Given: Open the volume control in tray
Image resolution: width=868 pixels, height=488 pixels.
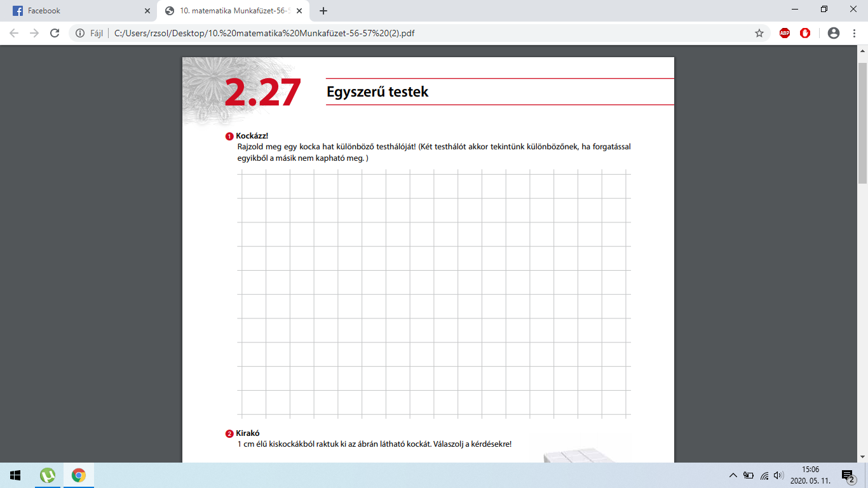Looking at the screenshot, I should [x=779, y=475].
